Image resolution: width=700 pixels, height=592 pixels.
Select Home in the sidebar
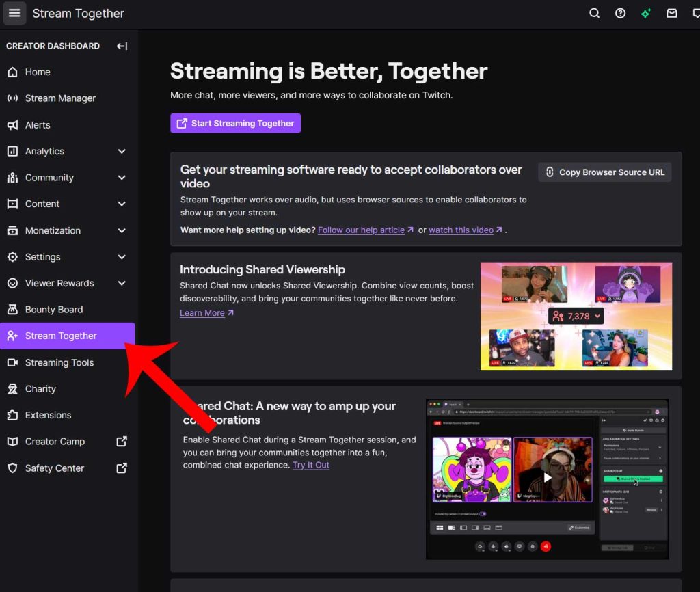pos(38,72)
